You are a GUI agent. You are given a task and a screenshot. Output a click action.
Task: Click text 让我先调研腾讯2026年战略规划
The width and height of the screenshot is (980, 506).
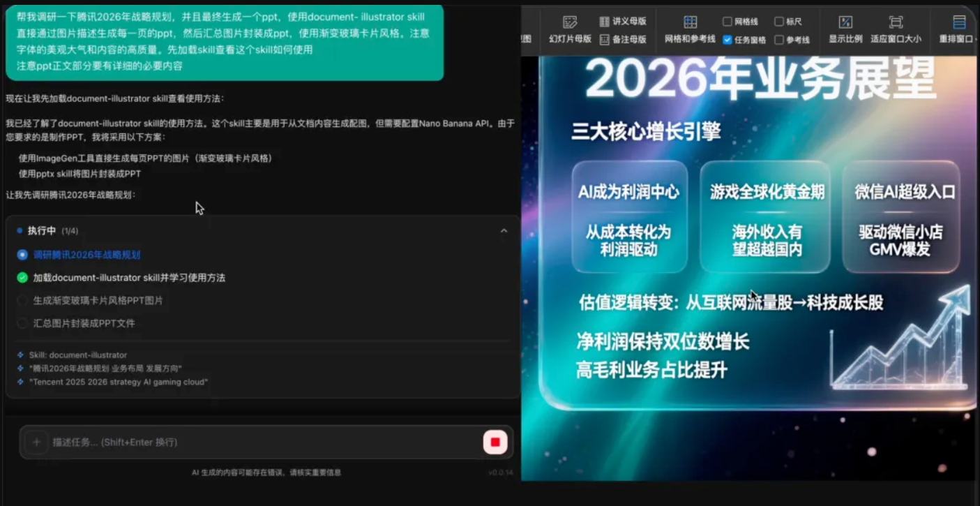(x=70, y=195)
